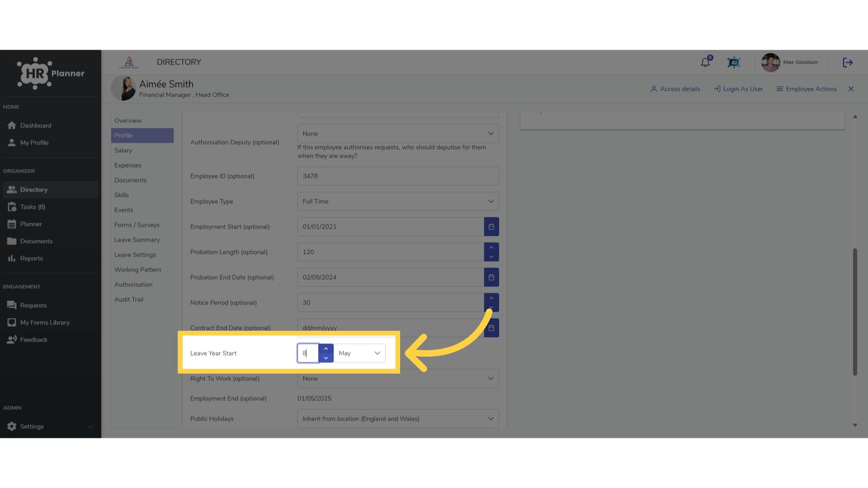Increase Leave Year Start day value
This screenshot has width=868, height=488.
point(326,349)
